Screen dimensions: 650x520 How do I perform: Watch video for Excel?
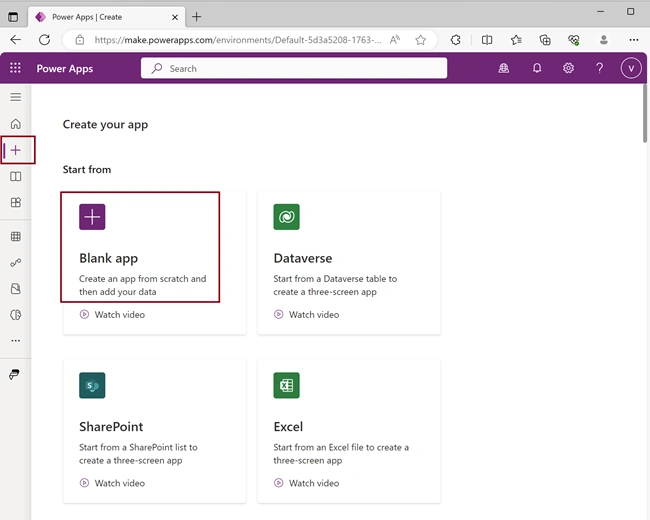[x=306, y=483]
